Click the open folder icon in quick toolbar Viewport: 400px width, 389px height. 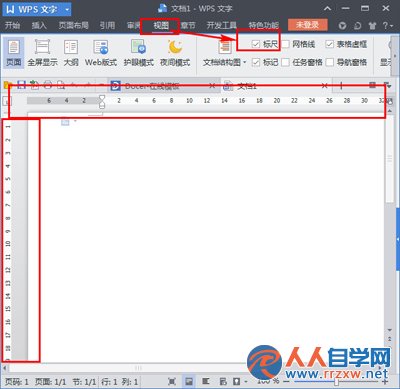[8, 85]
